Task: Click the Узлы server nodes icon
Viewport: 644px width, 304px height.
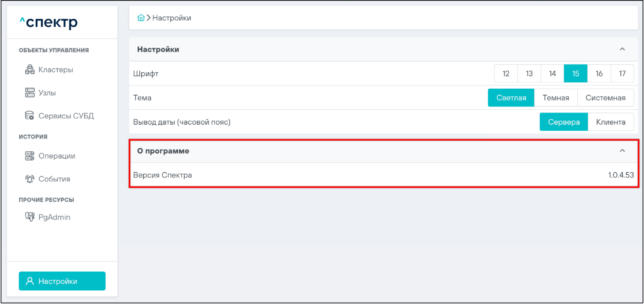Action: [30, 93]
